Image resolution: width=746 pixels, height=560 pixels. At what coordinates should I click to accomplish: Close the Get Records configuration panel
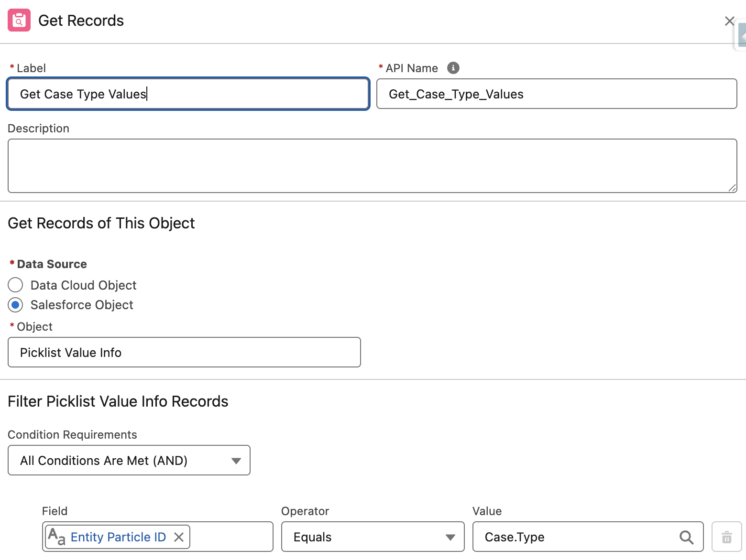tap(729, 21)
